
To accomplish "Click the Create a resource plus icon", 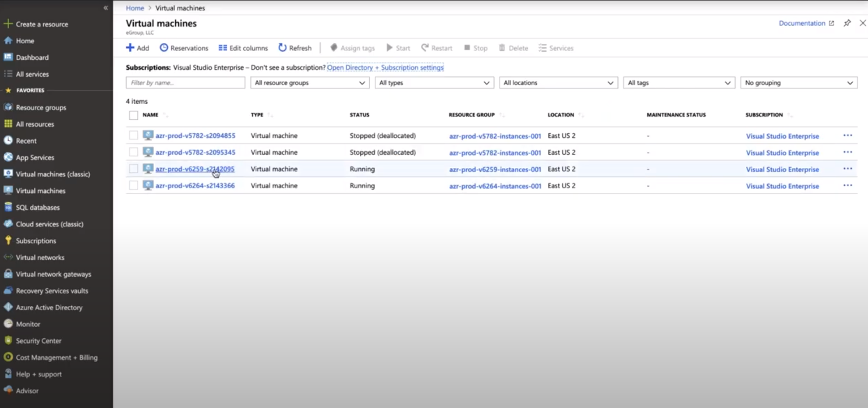I will [x=8, y=24].
